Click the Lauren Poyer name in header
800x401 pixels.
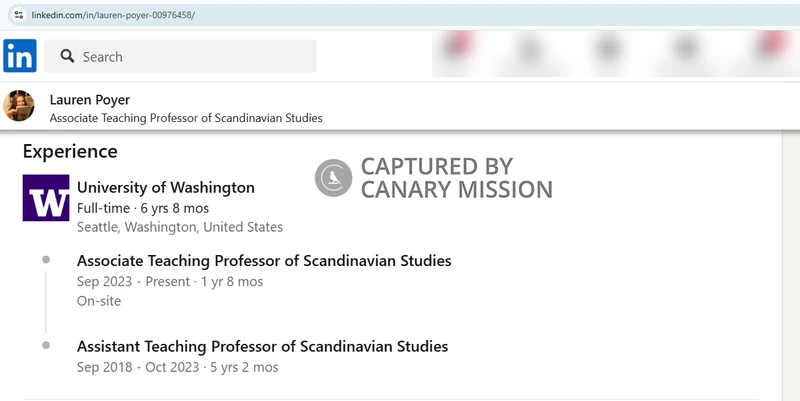(x=90, y=100)
